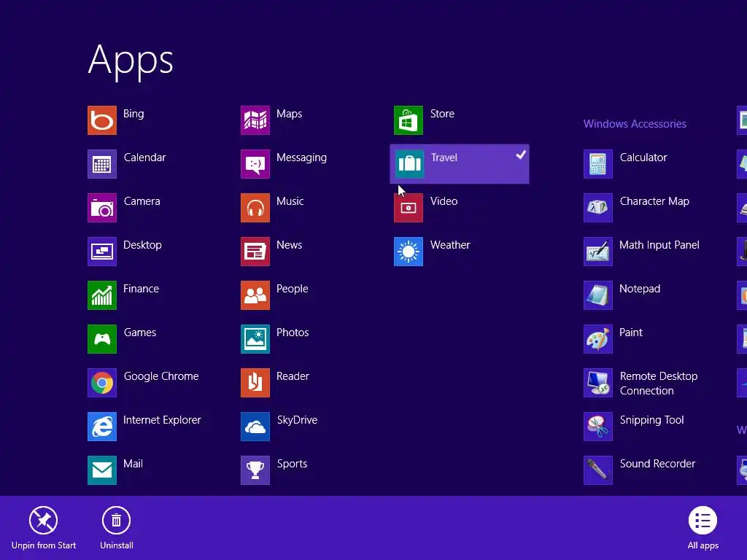
Task: Open the Bing app icon
Action: click(x=102, y=120)
